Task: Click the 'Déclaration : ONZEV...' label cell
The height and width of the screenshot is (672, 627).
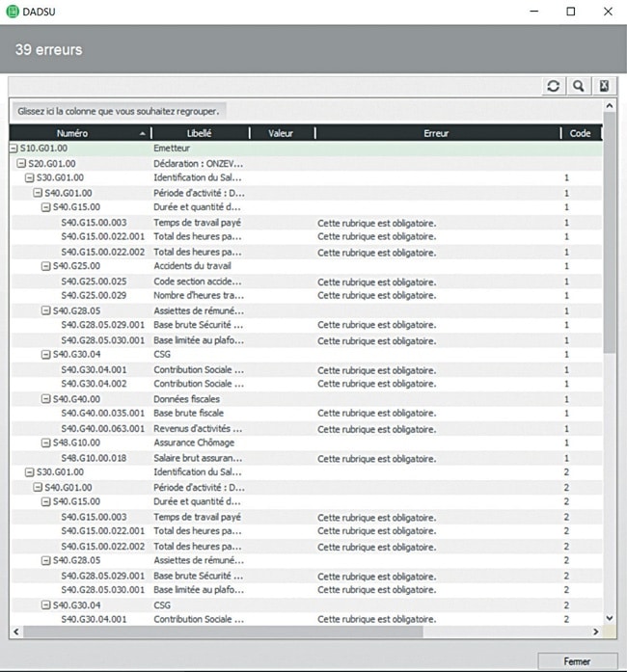Action: click(199, 163)
